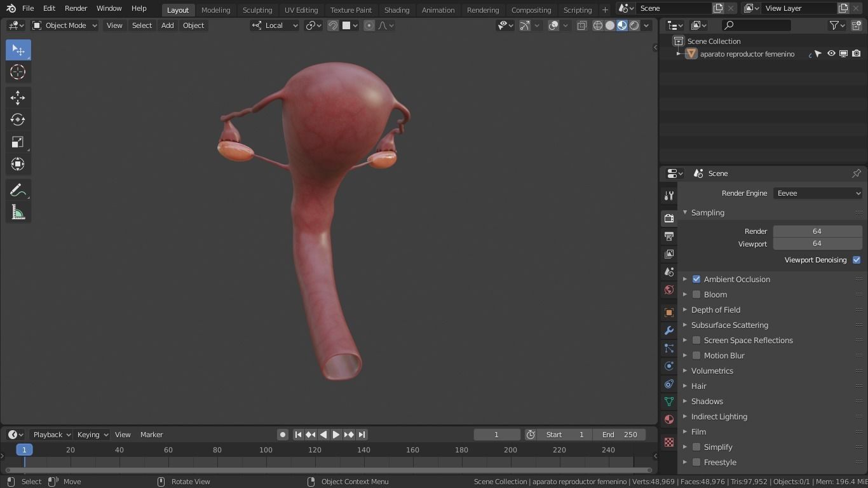Jump to the end frame
868x488 pixels.
362,435
